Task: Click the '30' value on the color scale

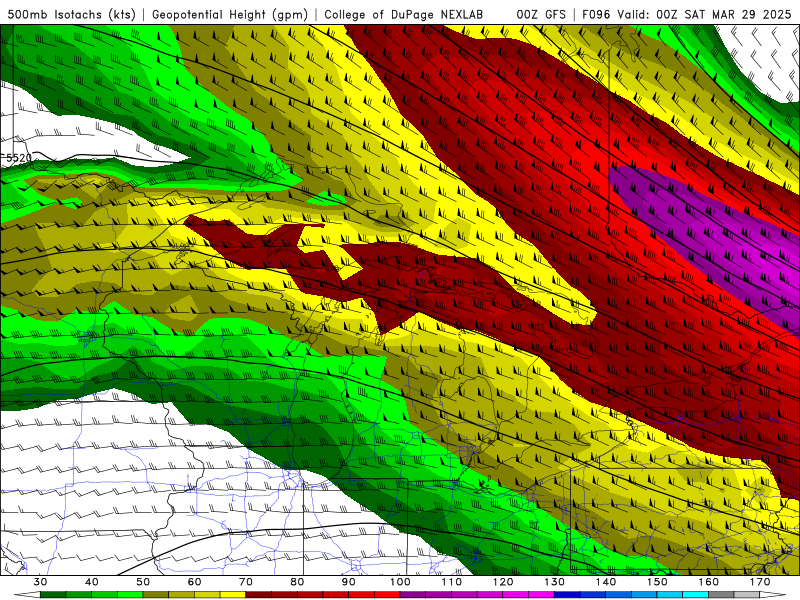Action: 40,582
